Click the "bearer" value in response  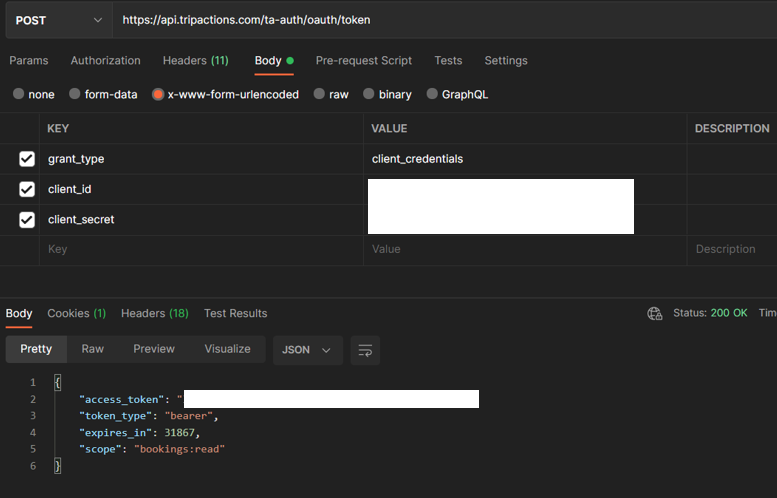point(189,416)
